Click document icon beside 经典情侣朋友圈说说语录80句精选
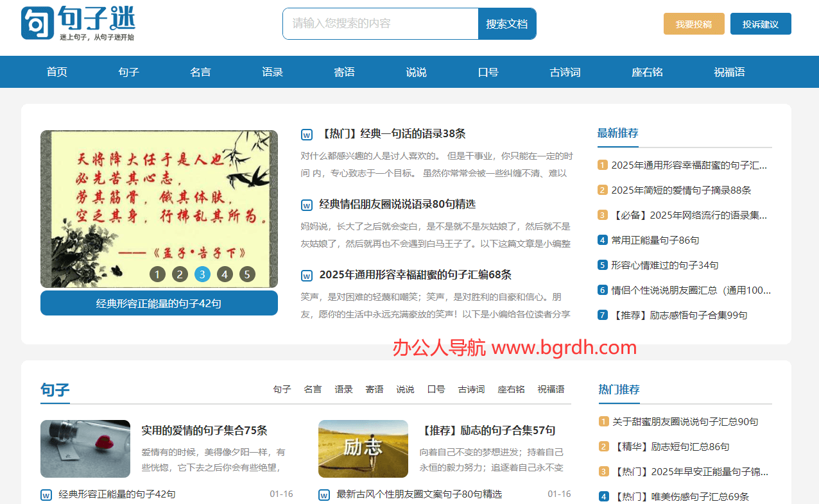819x504 pixels. click(307, 205)
